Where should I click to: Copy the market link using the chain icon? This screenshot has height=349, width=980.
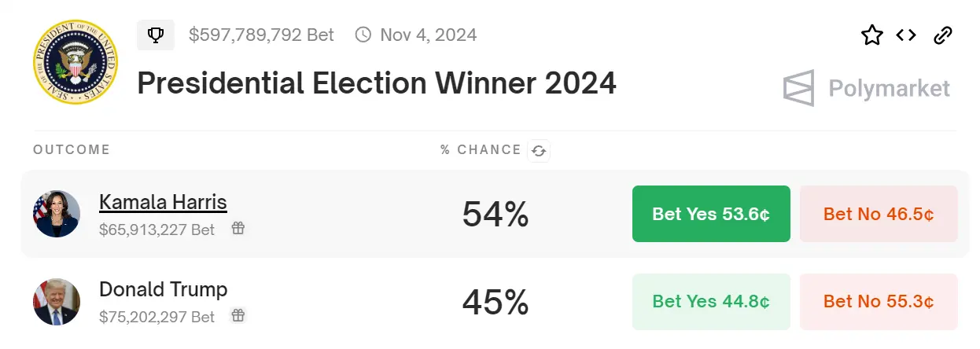(942, 35)
